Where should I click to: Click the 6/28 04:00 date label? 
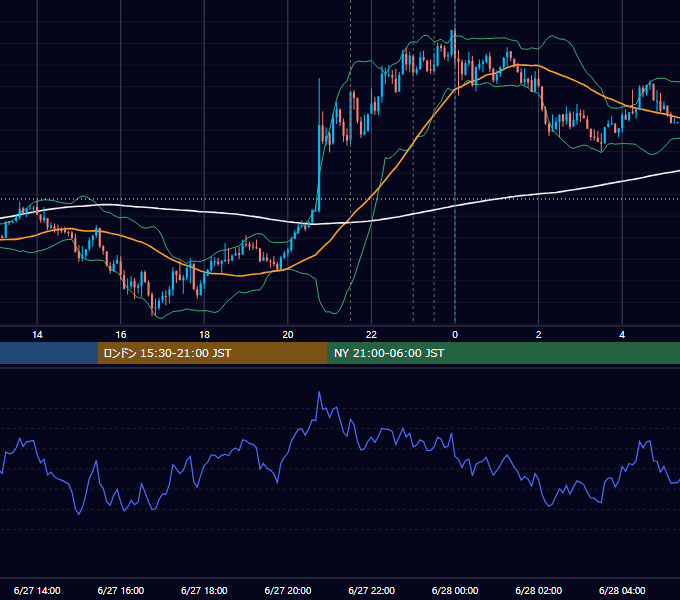coord(622,590)
